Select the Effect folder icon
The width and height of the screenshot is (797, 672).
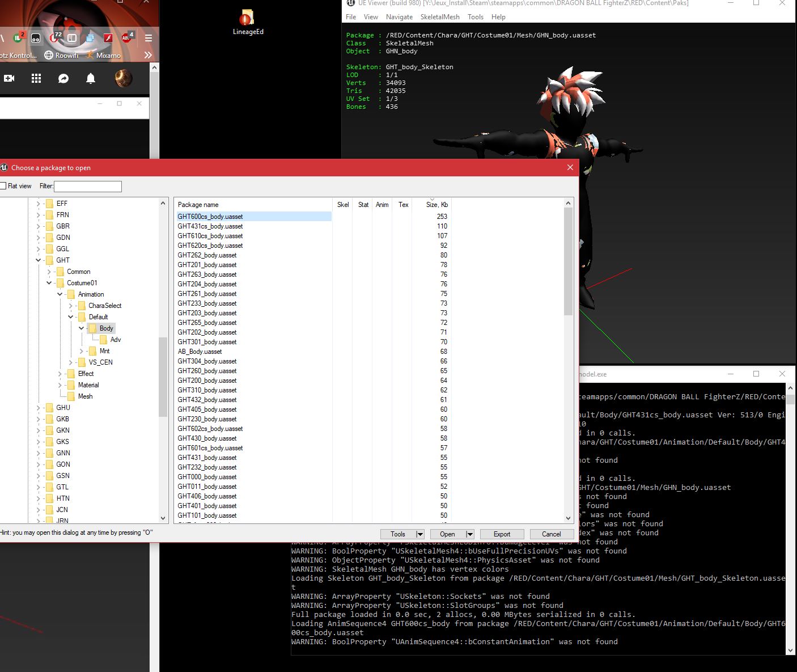[x=71, y=373]
